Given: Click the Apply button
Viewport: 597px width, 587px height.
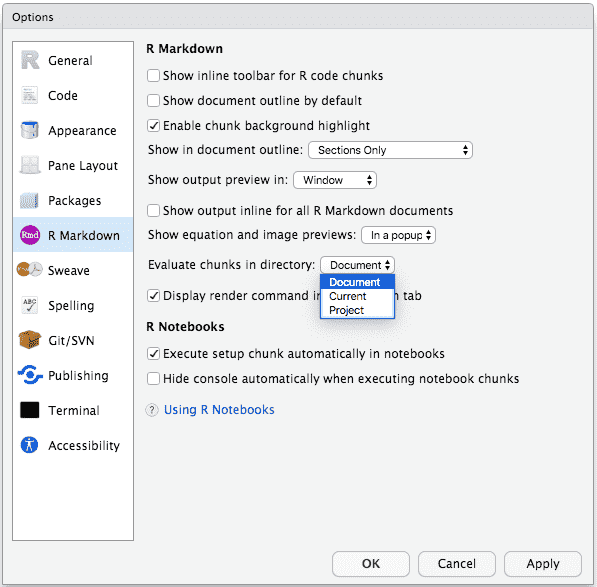Looking at the screenshot, I should click(x=543, y=563).
